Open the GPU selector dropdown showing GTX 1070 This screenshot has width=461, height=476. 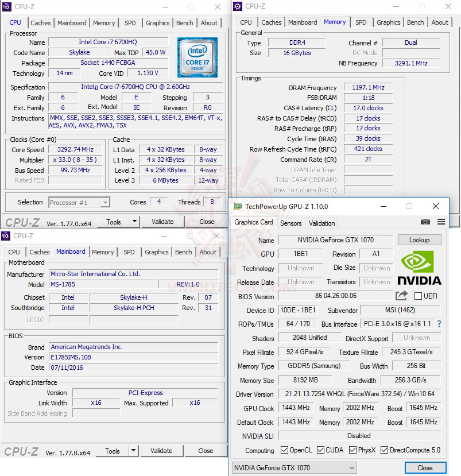point(294,468)
